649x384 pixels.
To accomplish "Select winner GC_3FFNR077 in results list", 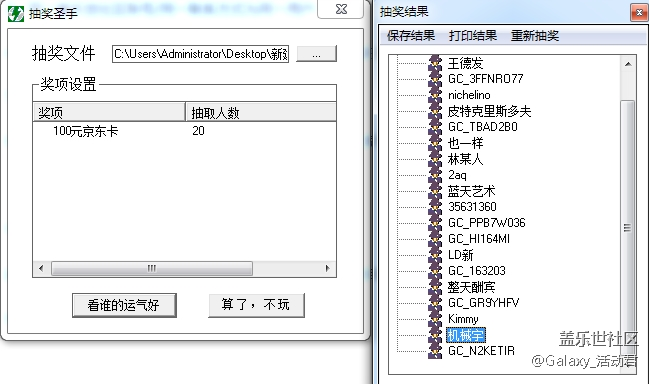I will click(486, 79).
